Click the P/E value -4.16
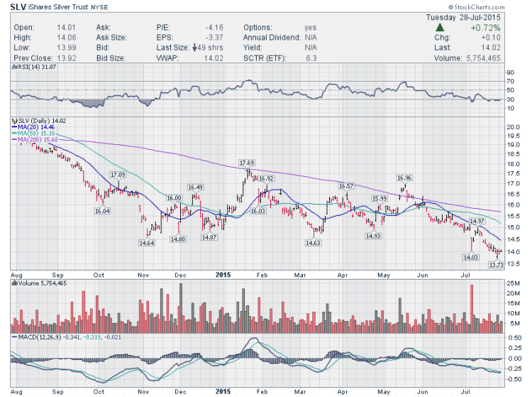Viewport: 532px width, 397px height. (214, 28)
